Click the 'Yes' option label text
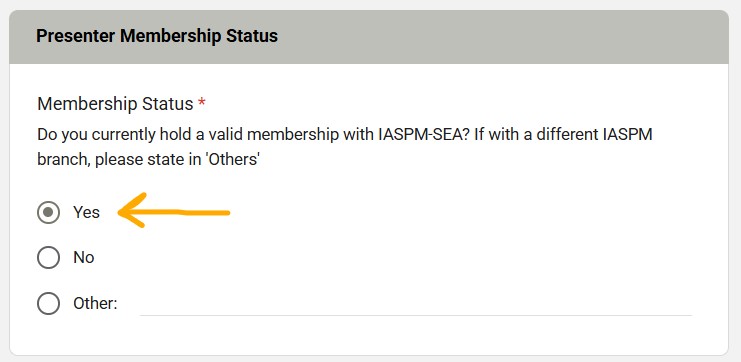741x362 pixels. coord(86,213)
